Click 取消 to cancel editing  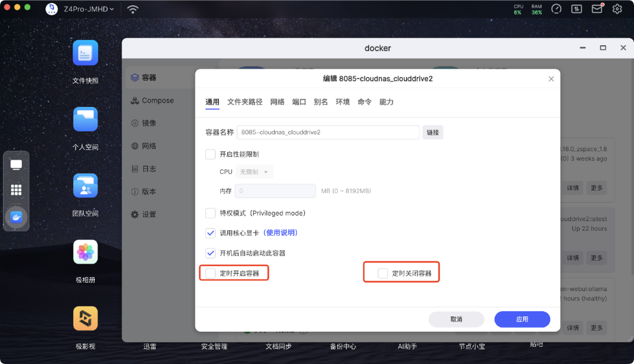[x=456, y=319]
